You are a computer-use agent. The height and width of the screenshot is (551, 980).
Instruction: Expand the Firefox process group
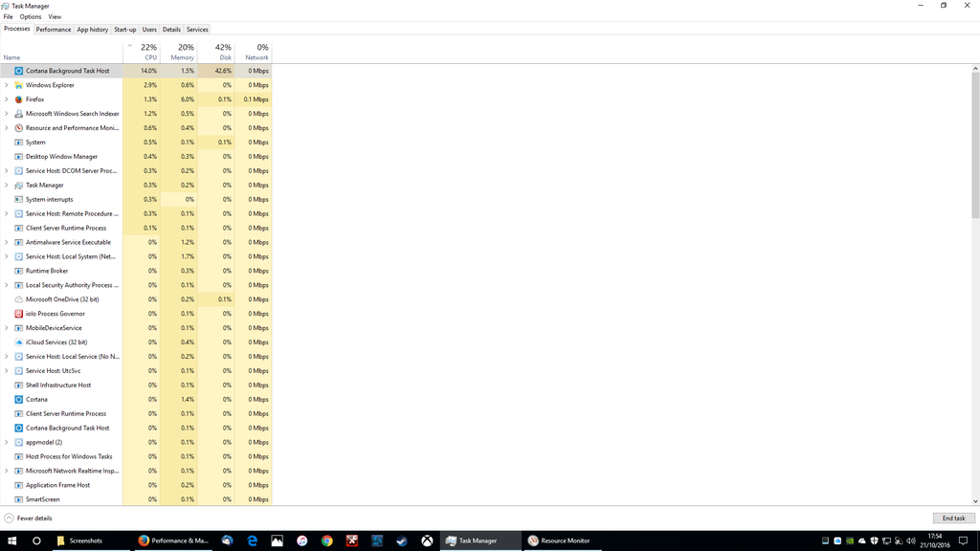pos(7,99)
